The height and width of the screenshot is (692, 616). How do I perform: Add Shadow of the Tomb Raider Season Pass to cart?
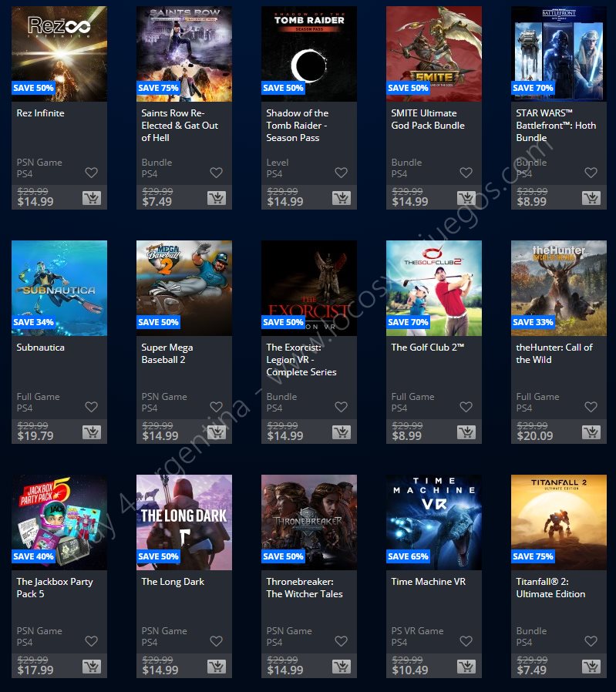tap(342, 198)
